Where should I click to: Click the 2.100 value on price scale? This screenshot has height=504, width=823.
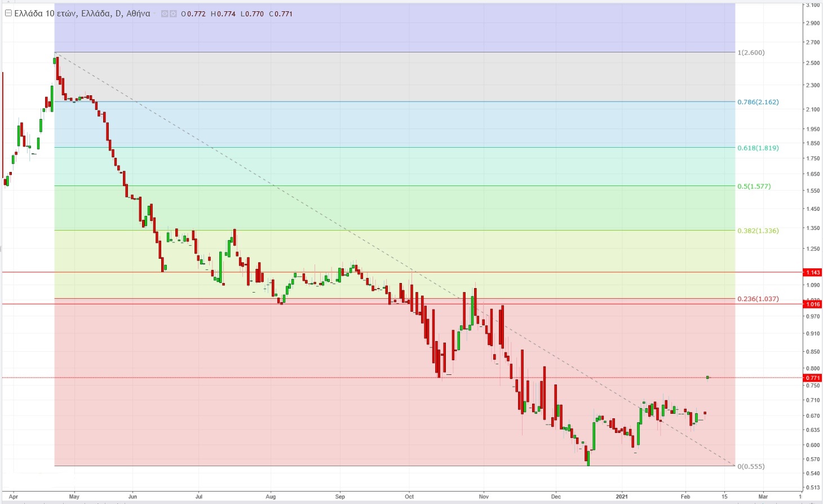coord(812,109)
